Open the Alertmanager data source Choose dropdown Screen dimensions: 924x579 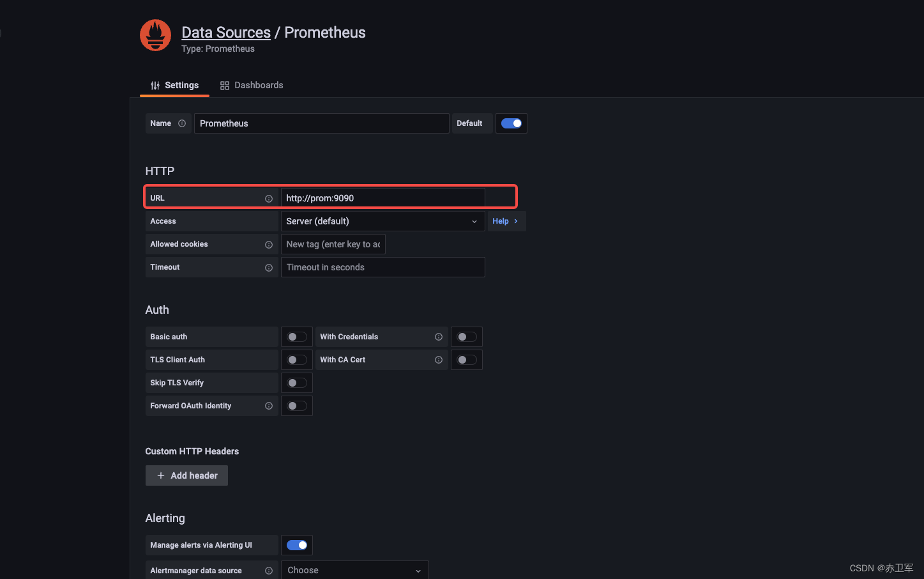point(354,569)
